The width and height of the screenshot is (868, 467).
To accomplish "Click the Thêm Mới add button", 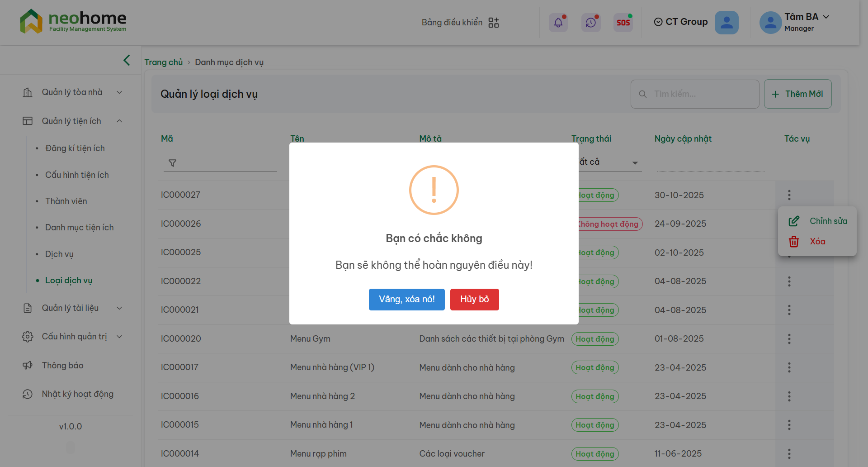I will pos(797,94).
